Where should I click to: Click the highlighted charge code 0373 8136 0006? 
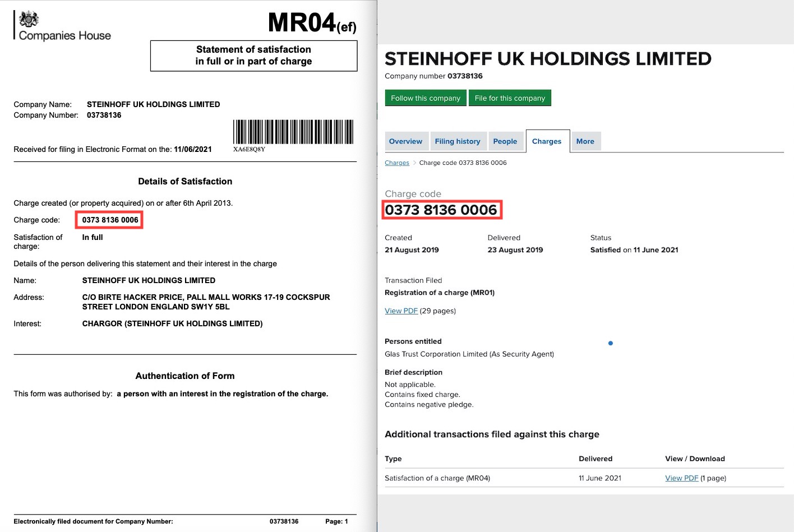click(442, 210)
